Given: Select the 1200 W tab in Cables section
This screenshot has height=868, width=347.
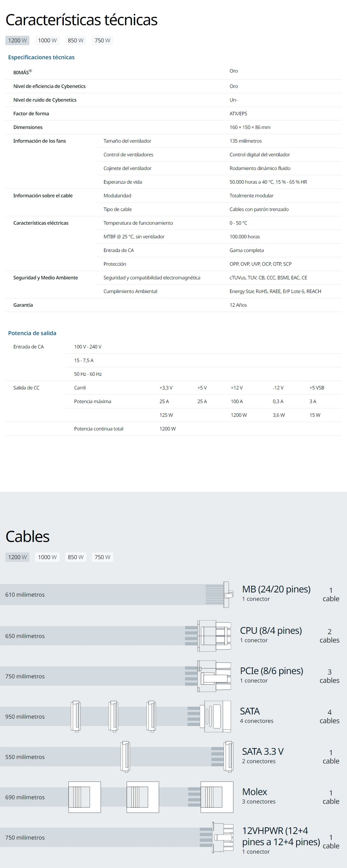Looking at the screenshot, I should tap(17, 557).
